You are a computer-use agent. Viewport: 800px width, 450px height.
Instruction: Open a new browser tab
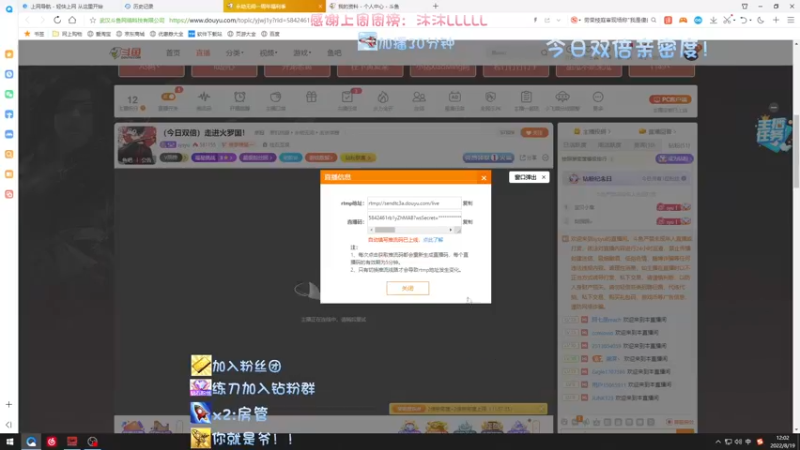435,6
